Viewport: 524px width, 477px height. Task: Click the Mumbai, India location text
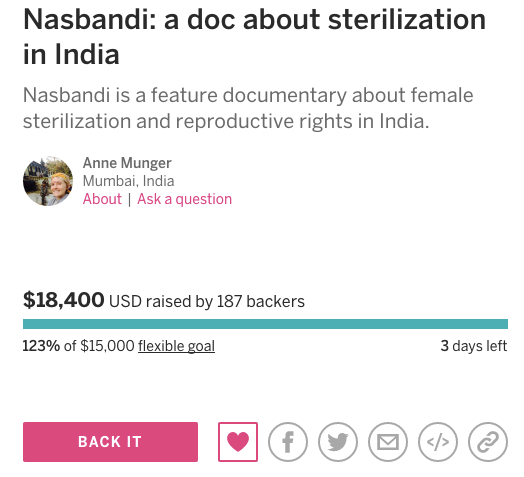(x=128, y=181)
